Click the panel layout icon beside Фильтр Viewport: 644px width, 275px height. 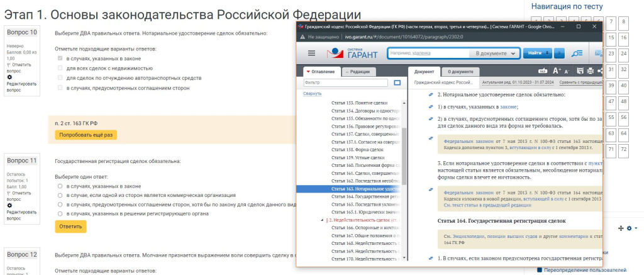(397, 82)
